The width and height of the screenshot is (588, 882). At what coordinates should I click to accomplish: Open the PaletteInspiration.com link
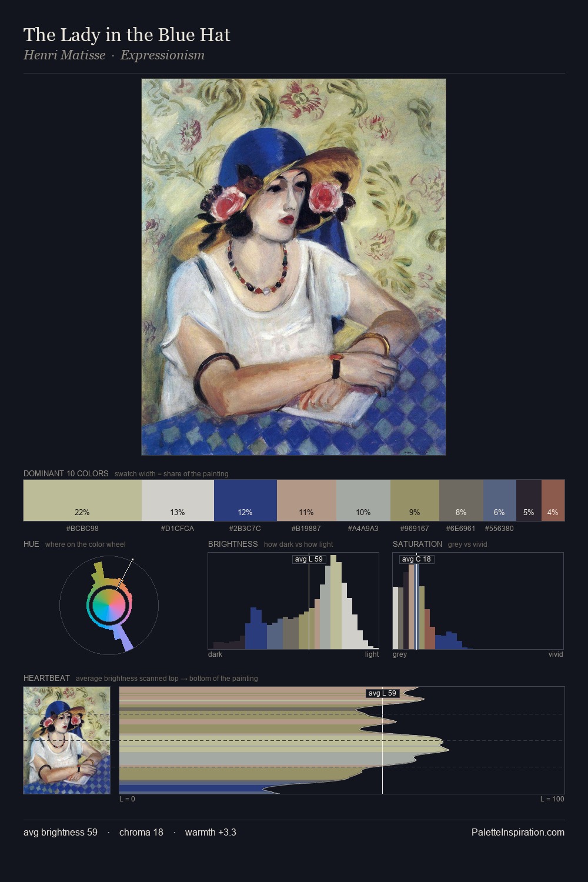(x=518, y=832)
